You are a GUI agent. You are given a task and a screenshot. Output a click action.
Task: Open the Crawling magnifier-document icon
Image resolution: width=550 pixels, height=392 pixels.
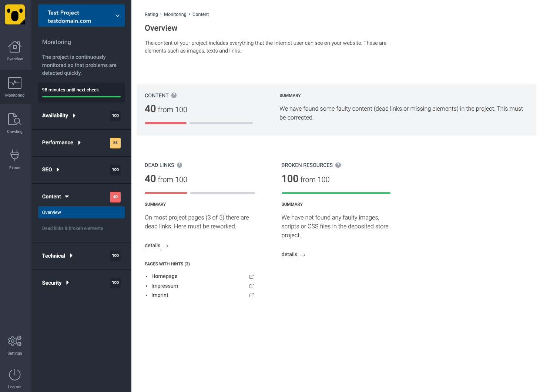click(x=15, y=119)
